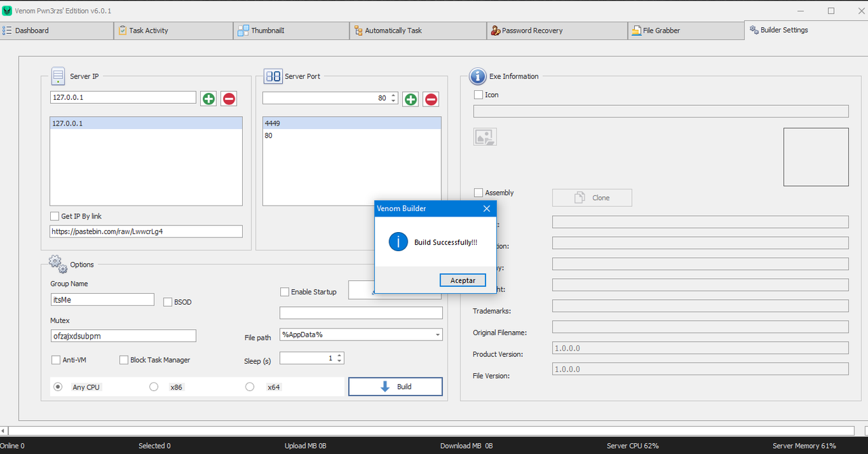Screen dimensions: 868x454
Task: Click the Server Port spinner down arrow
Action: click(x=393, y=101)
